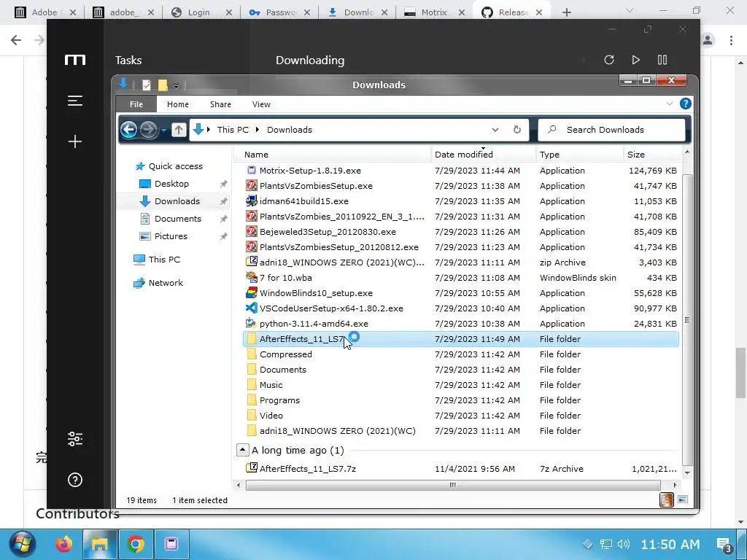Open Motrix hamburger task list icon
The height and width of the screenshot is (560, 747).
click(75, 101)
